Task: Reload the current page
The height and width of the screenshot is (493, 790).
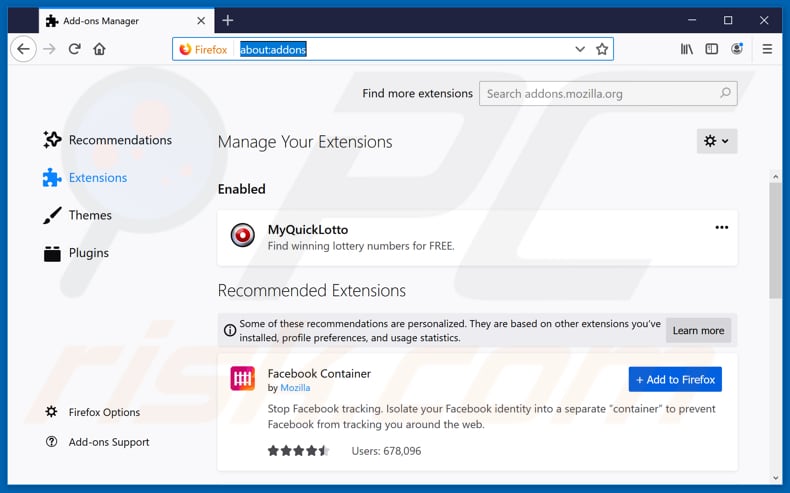Action: [x=75, y=49]
